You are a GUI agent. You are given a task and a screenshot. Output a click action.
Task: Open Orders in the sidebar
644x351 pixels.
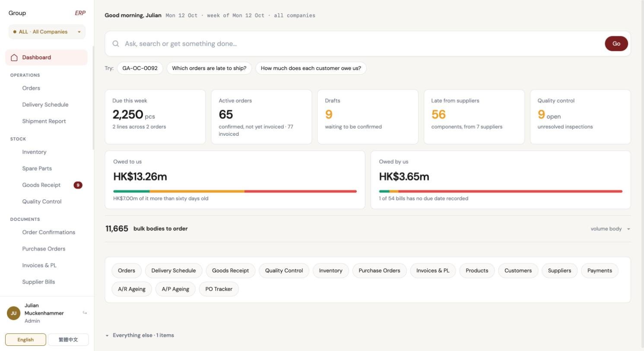(x=31, y=88)
